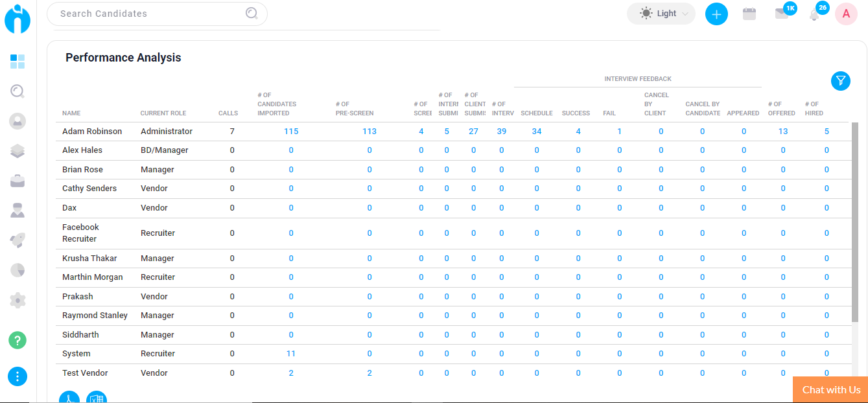
Task: Click the blue plus add button
Action: click(x=716, y=14)
